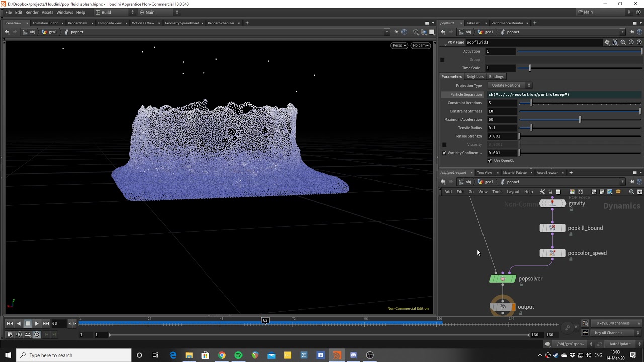644x362 pixels.
Task: Toggle network tree view icon
Action: [550, 192]
